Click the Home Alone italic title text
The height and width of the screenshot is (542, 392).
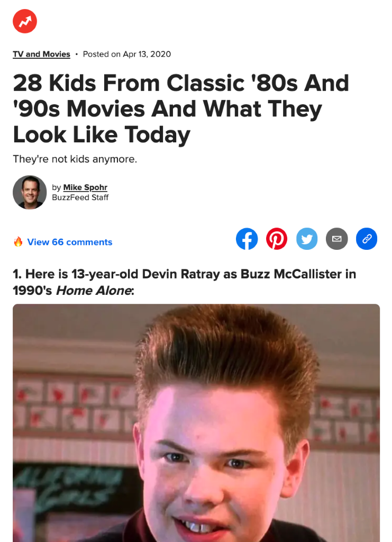[94, 291]
